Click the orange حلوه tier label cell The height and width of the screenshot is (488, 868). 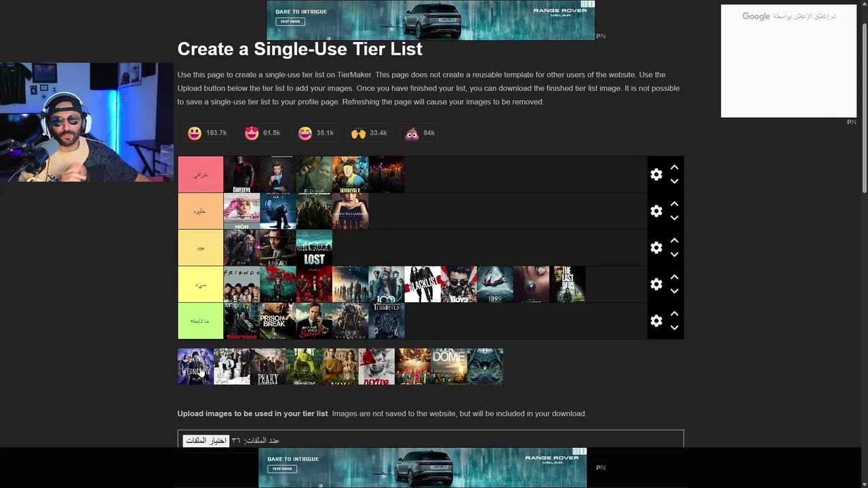coord(201,211)
